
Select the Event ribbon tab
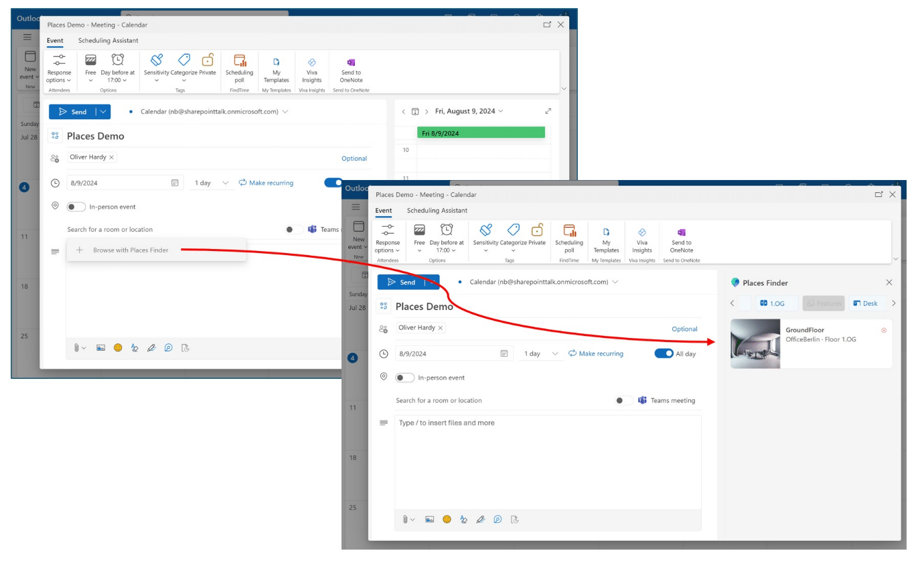coord(383,210)
